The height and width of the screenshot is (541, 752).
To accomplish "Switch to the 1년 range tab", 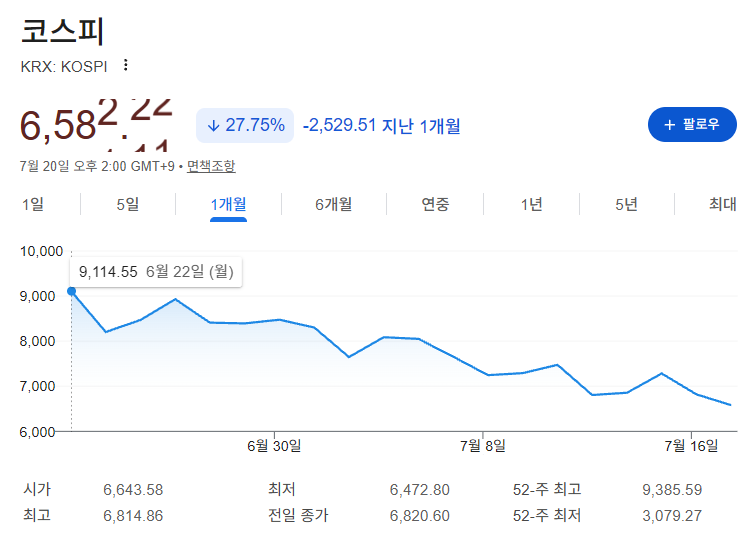I will (x=531, y=204).
